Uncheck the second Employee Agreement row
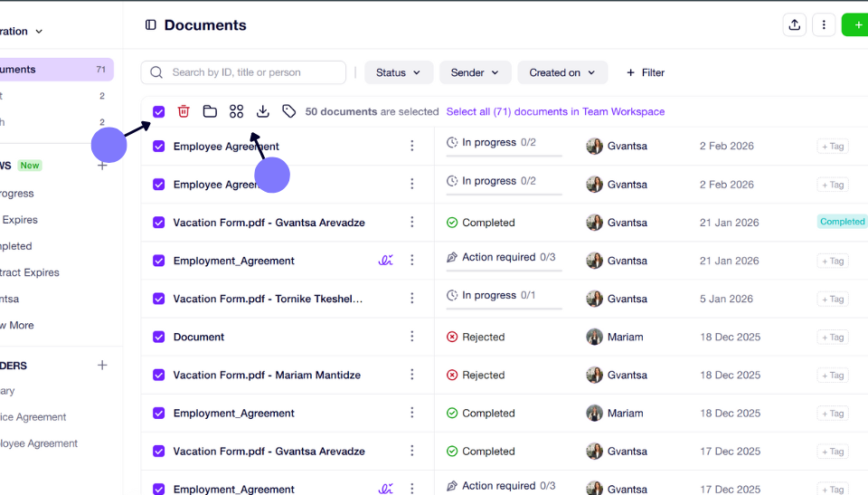The width and height of the screenshot is (868, 495). click(159, 185)
